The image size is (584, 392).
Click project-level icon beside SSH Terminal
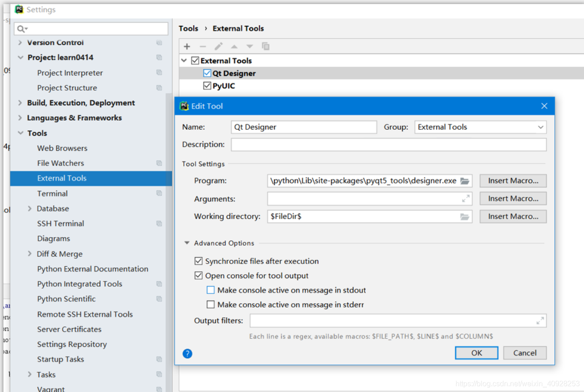tap(159, 223)
